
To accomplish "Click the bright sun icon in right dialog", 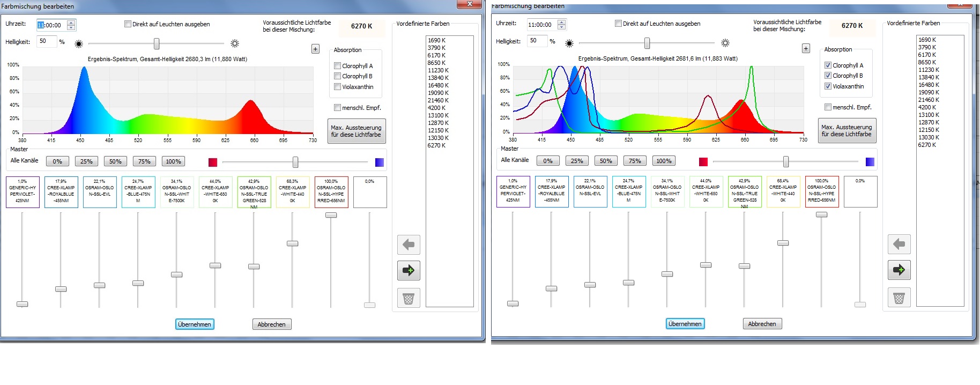I will pos(725,43).
